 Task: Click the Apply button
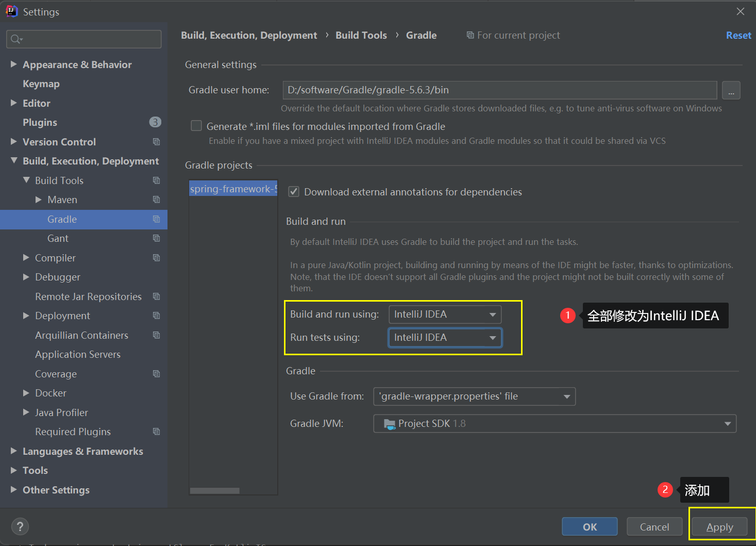pyautogui.click(x=719, y=526)
